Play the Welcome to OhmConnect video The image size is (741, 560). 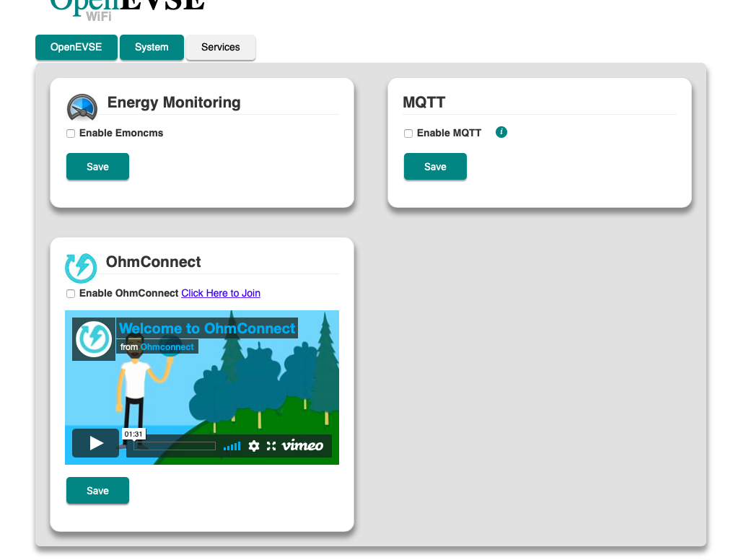[x=95, y=443]
